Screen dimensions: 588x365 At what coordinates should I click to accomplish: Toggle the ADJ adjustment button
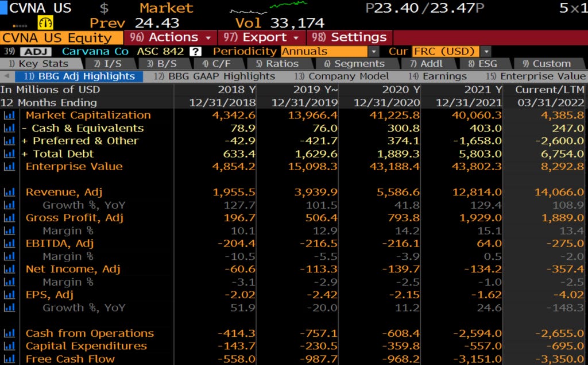pyautogui.click(x=36, y=52)
